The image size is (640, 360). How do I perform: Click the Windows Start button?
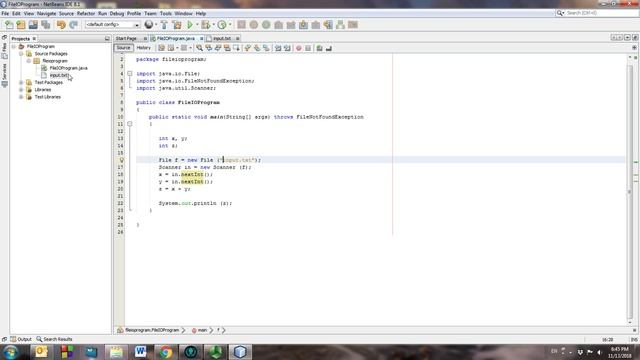10,352
